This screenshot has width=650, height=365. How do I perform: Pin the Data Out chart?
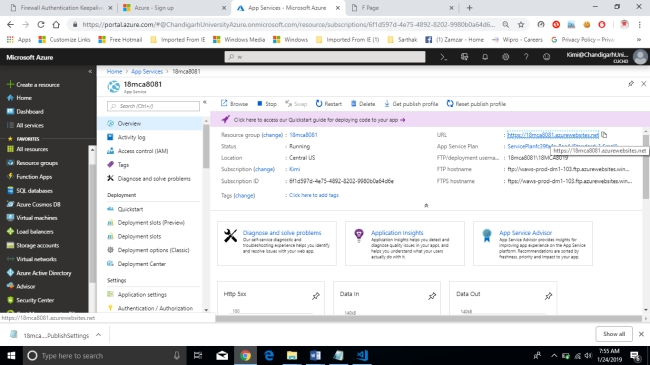pos(548,296)
